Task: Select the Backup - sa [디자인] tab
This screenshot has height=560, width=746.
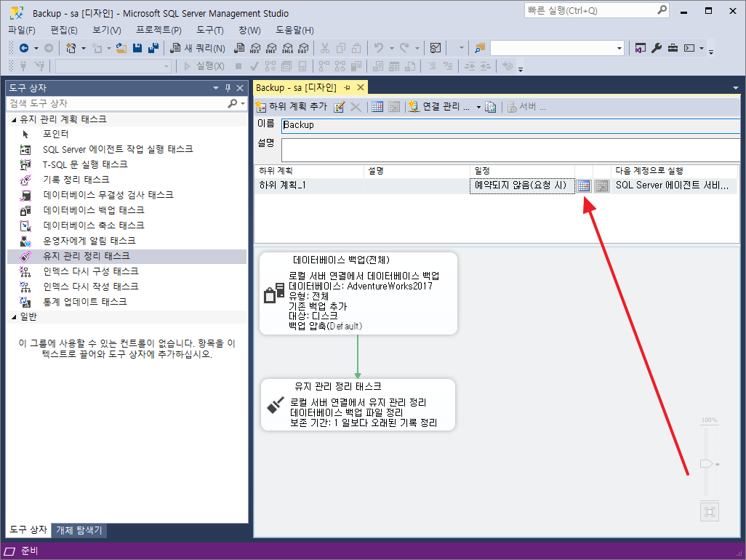Action: point(296,87)
